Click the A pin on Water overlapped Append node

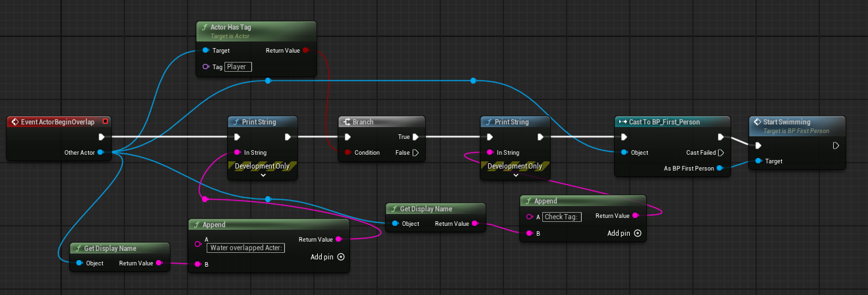coord(199,243)
